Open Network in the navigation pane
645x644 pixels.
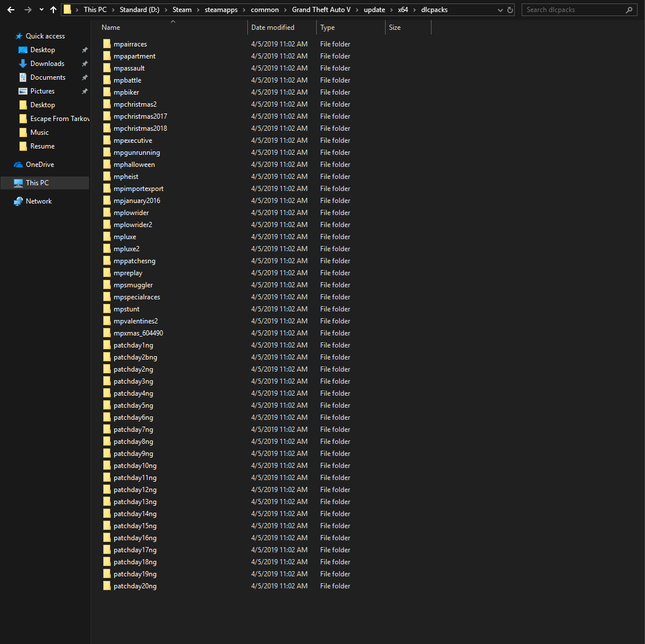(38, 201)
